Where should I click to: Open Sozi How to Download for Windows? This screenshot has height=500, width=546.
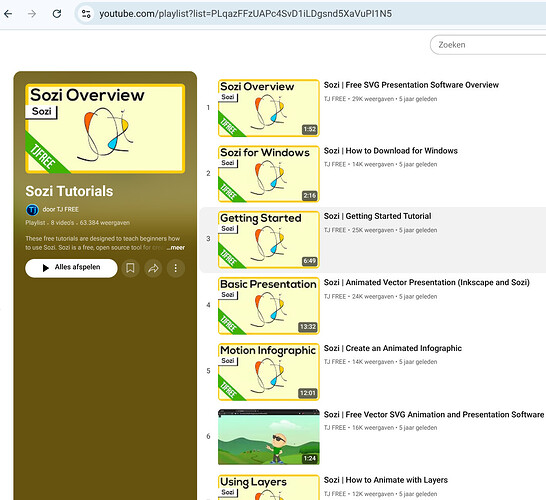click(391, 151)
